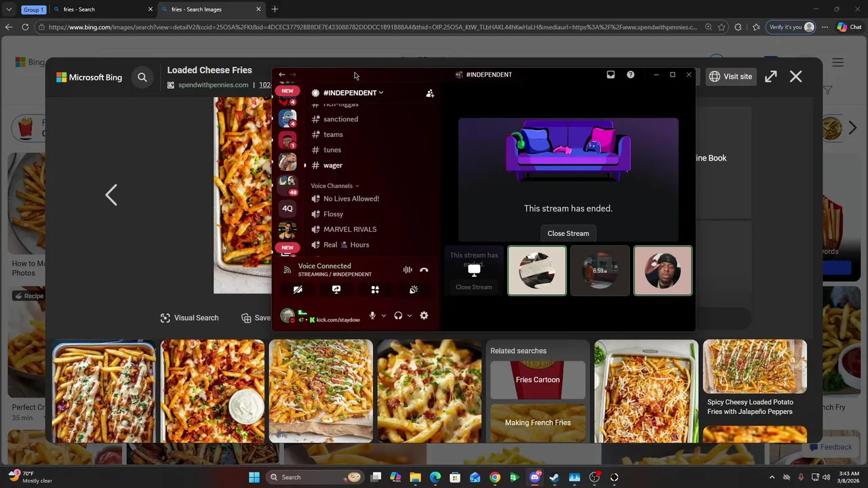Open Discord inbox icon in title bar
The width and height of the screenshot is (868, 488).
[610, 75]
